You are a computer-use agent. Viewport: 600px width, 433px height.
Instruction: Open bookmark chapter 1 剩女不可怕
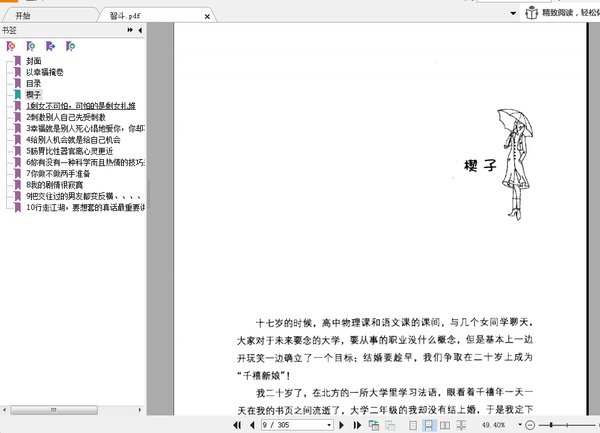coord(81,106)
